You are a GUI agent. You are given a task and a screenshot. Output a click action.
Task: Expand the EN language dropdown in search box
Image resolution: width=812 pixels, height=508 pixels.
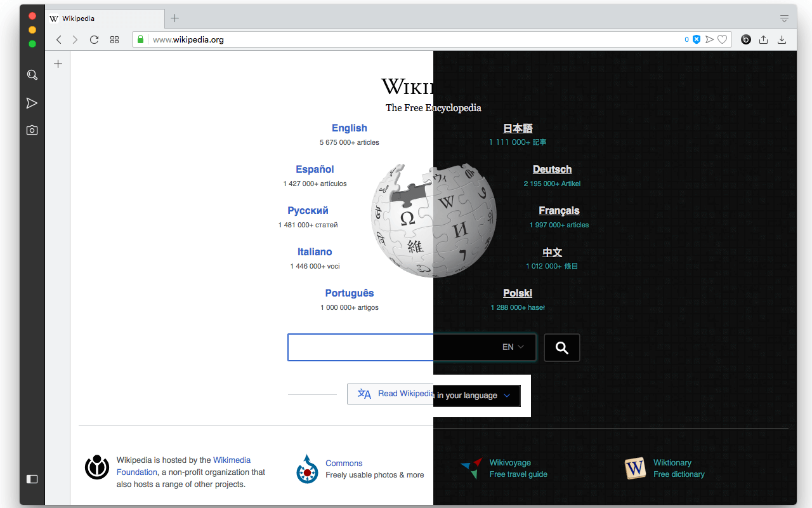tap(513, 347)
